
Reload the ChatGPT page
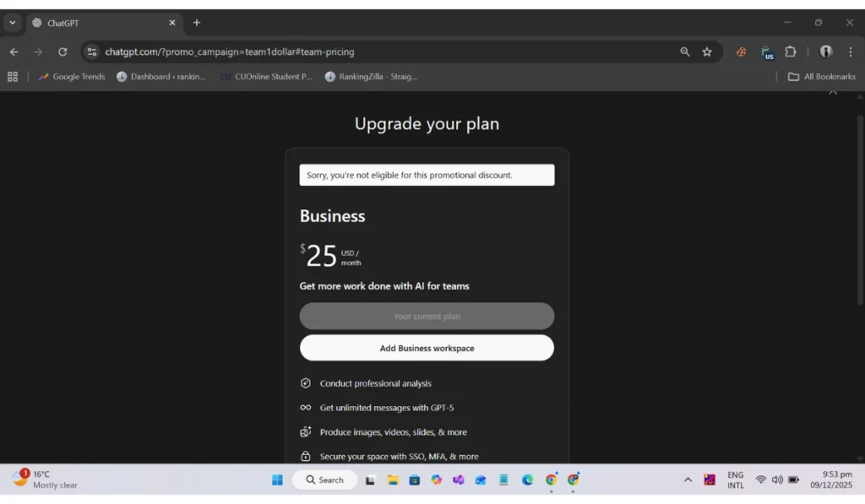(62, 51)
